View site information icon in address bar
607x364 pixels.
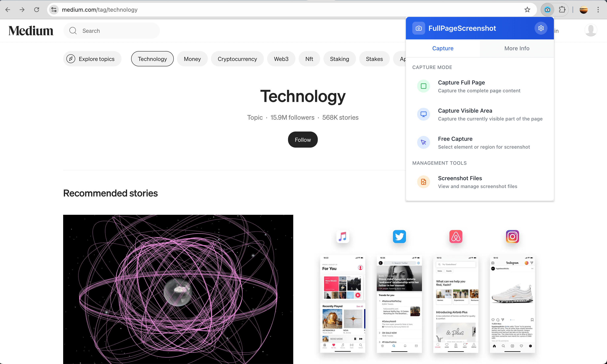coord(54,10)
